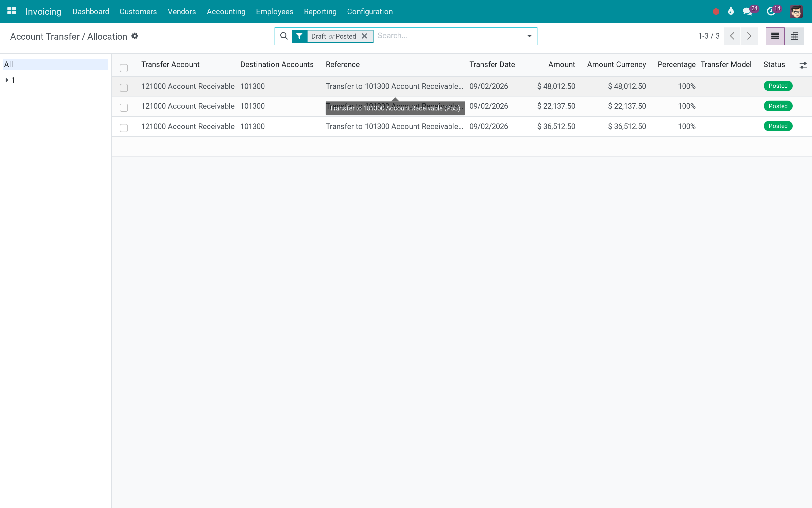Remove the Draft or Posted filter facet
Viewport: 812px width, 508px height.
(x=364, y=36)
